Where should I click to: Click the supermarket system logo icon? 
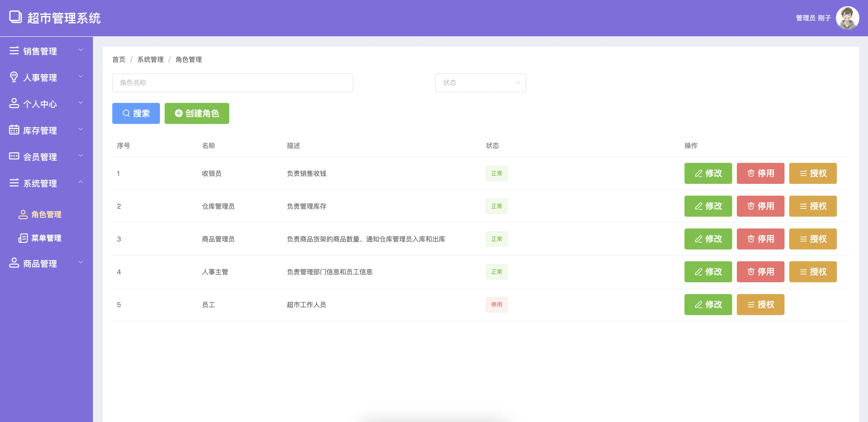tap(15, 17)
